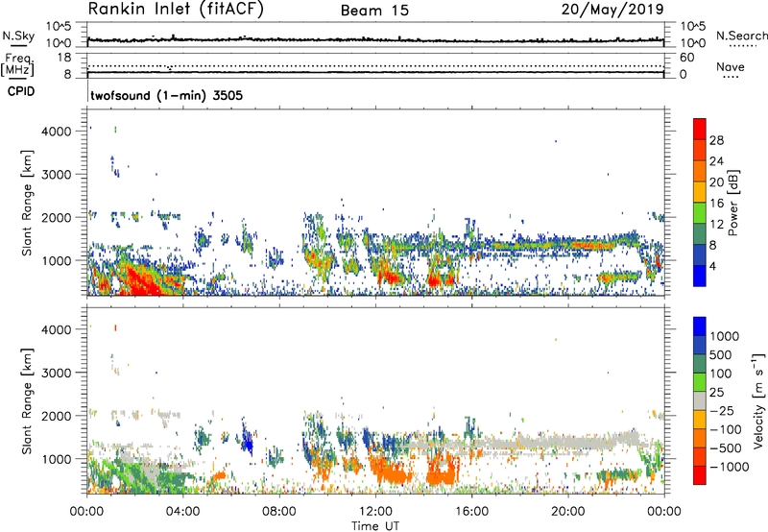768x532 pixels.
Task: Click the large red echo patch near 02:00 in Power panel
Action: tap(142, 281)
